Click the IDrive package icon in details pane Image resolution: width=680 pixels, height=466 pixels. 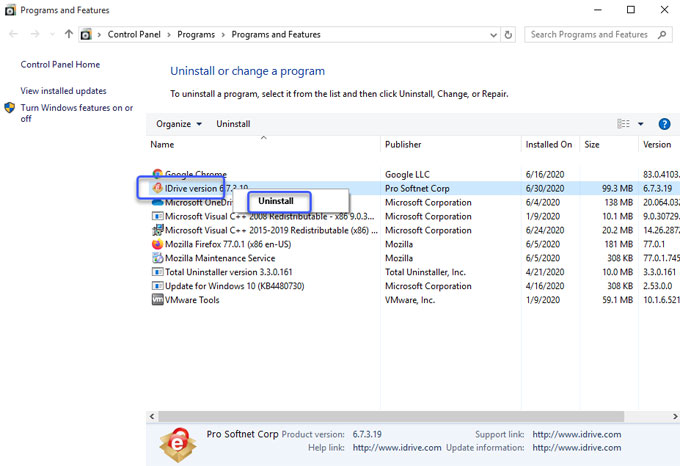tap(178, 444)
